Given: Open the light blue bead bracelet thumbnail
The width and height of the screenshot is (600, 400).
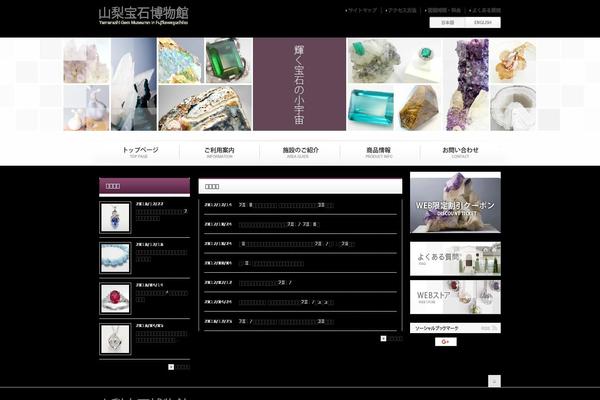Looking at the screenshot, I should (x=115, y=258).
